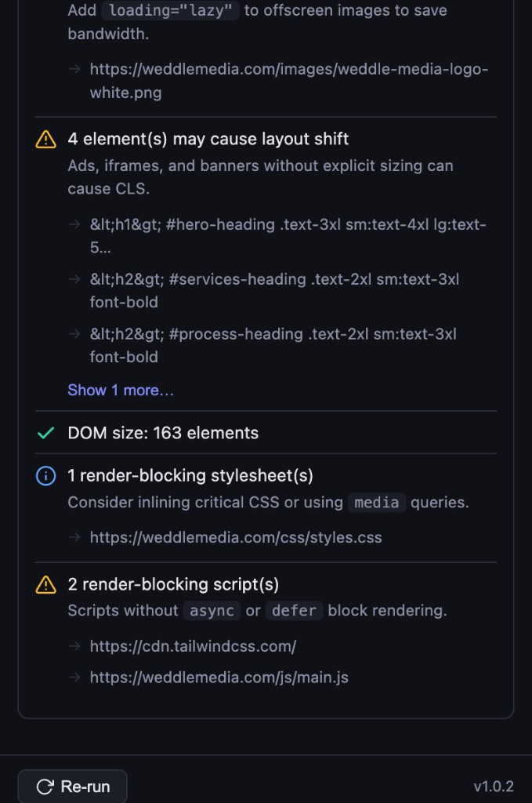This screenshot has height=803, width=532.
Task: Click the warning icon for render-blocking scripts
Action: [x=46, y=584]
